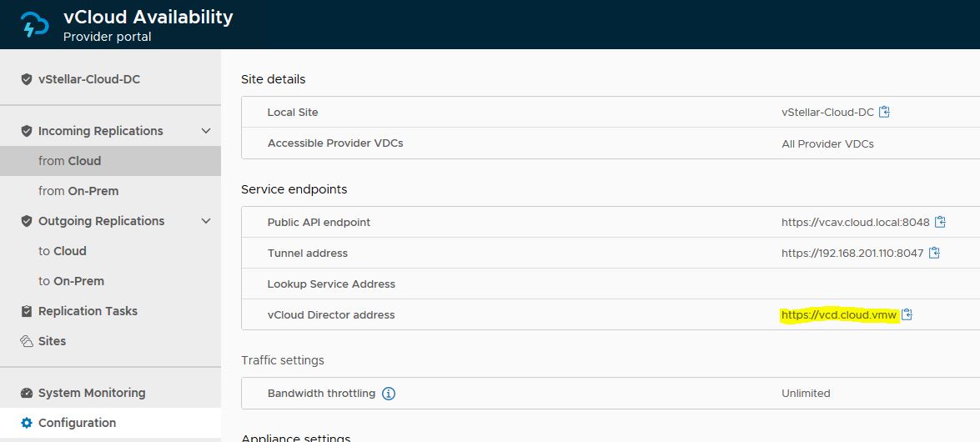Open incoming replications from Cloud
This screenshot has width=980, height=442.
point(69,161)
